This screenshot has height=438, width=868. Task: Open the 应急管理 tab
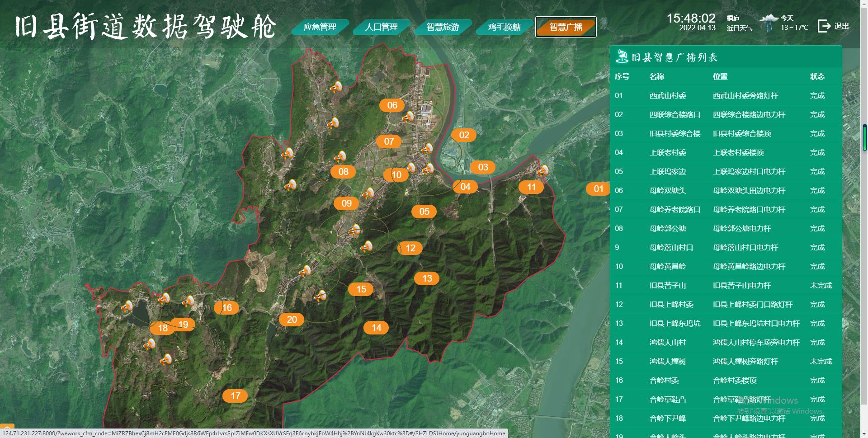[320, 27]
